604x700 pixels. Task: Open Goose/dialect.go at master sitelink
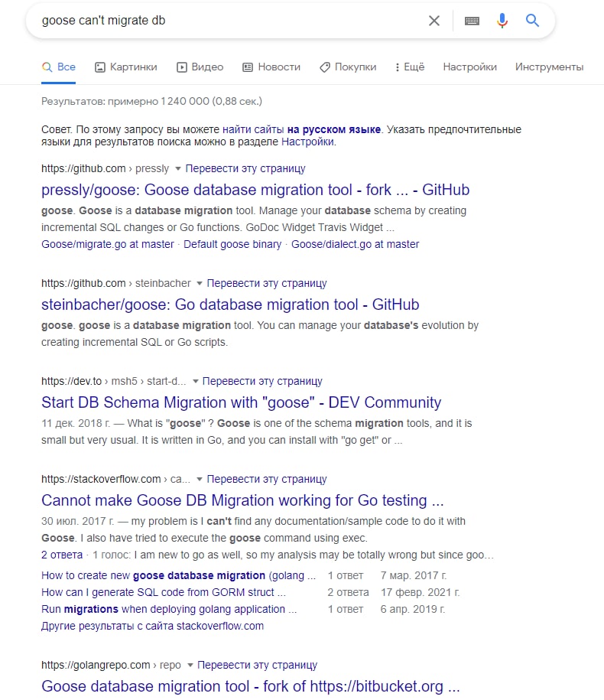point(355,244)
